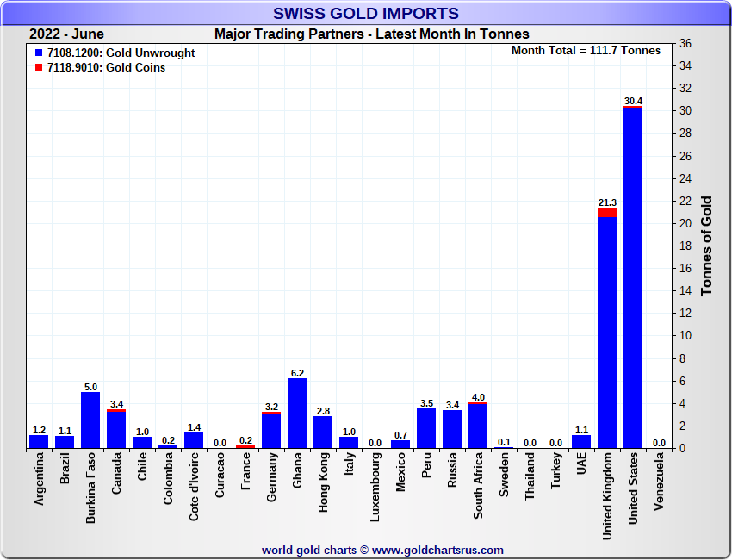This screenshot has width=732, height=560.
Task: Click the 21.3 value label
Action: [607, 202]
